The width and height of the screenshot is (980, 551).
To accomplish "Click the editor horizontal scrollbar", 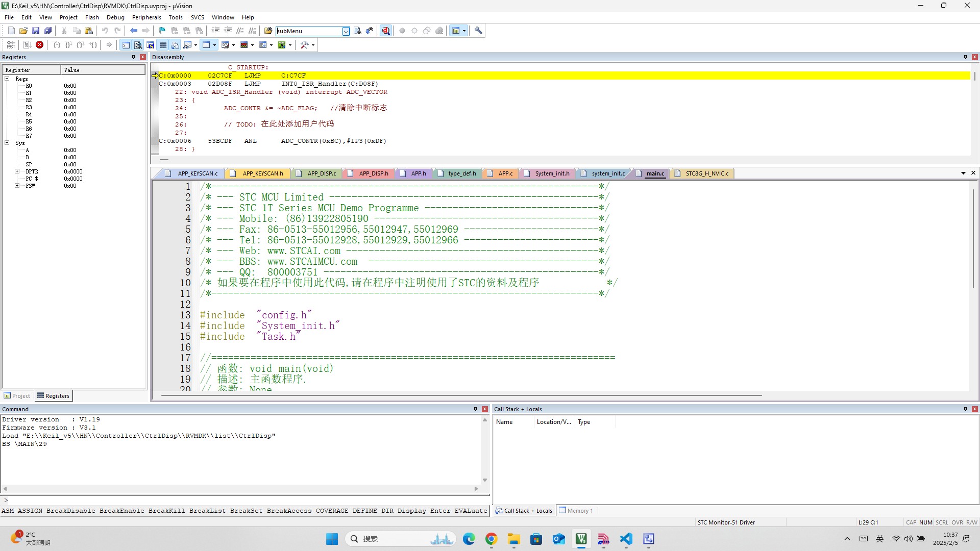I will tap(461, 395).
